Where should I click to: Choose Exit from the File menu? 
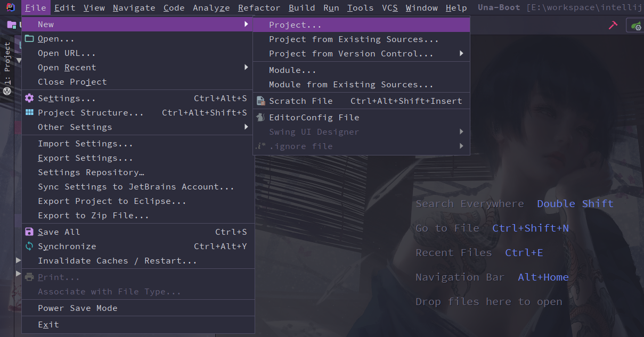[x=48, y=325]
